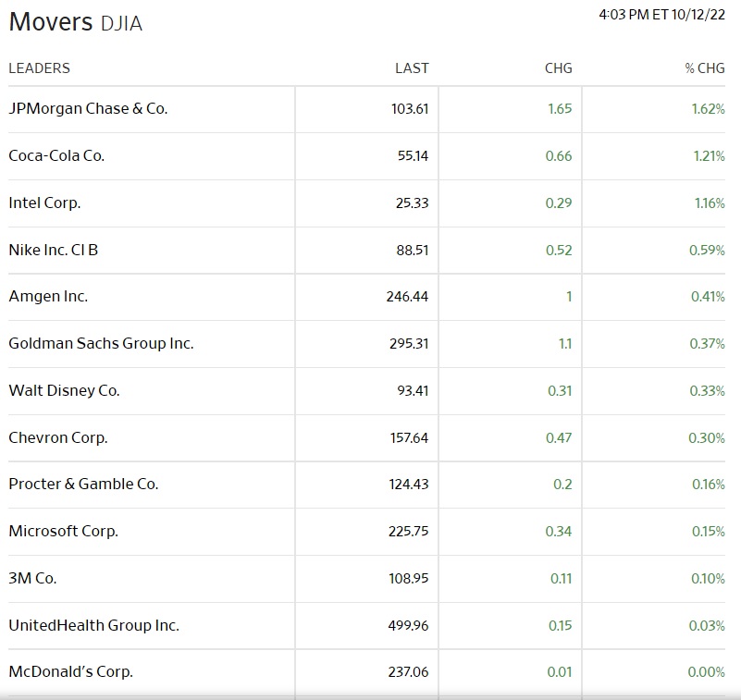
Task: Click the Intel Corp. company name
Action: tap(45, 203)
